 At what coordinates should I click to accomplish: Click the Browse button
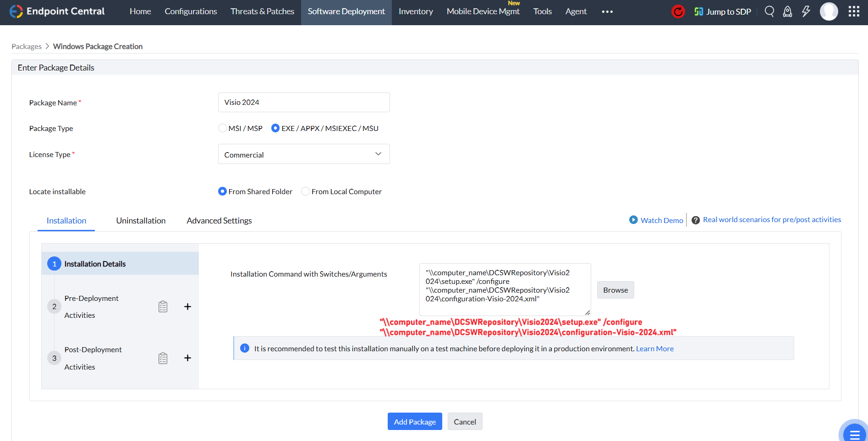(x=615, y=290)
